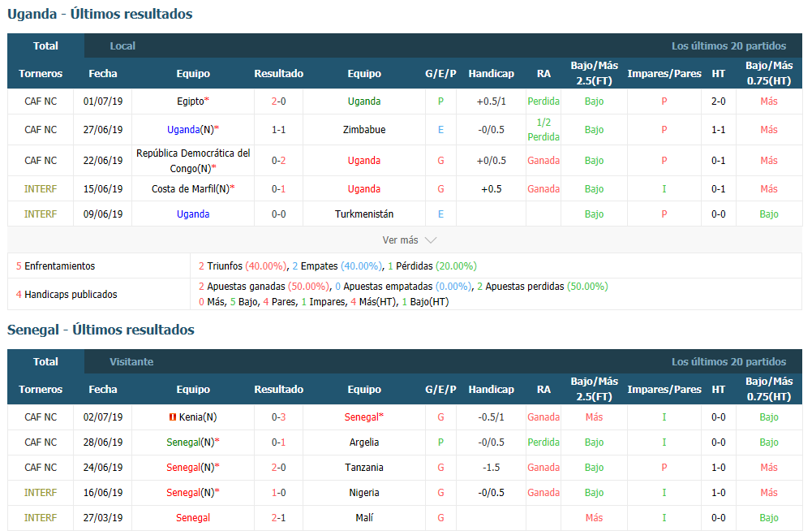Open Los últimos 20 partidos in Uganda section

point(728,45)
